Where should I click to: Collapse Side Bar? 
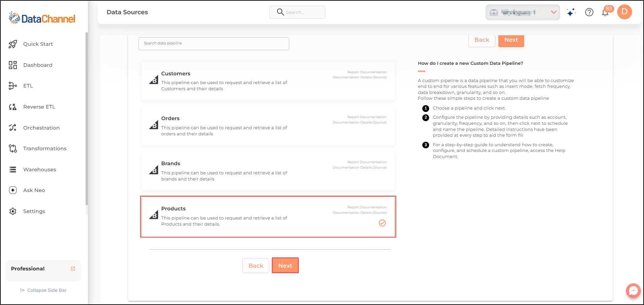43,290
